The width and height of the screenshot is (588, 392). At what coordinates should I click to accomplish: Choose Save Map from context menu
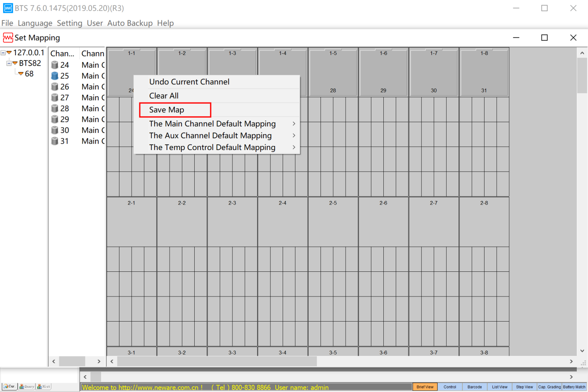click(x=217, y=110)
